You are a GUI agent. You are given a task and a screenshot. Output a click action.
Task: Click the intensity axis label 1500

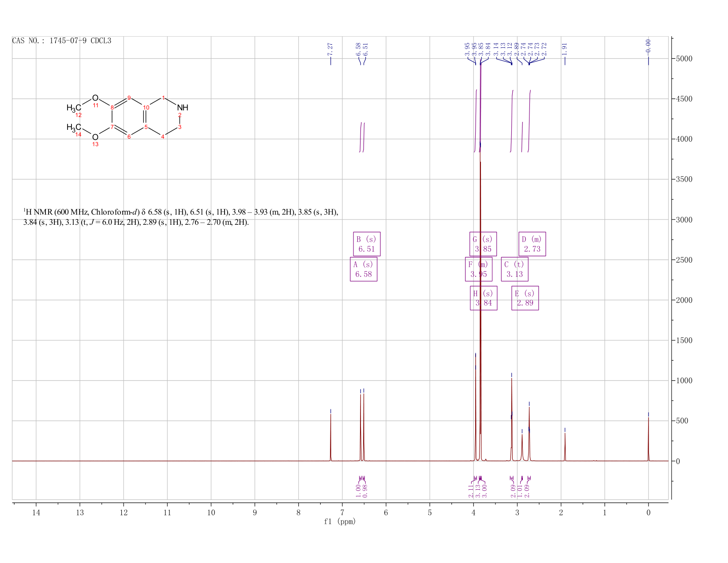[684, 340]
